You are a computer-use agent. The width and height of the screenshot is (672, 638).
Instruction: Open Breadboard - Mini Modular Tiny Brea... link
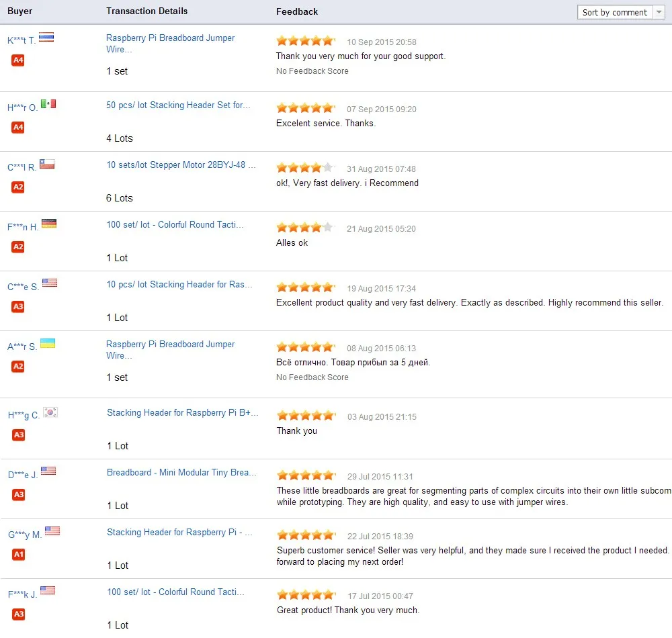click(x=181, y=472)
